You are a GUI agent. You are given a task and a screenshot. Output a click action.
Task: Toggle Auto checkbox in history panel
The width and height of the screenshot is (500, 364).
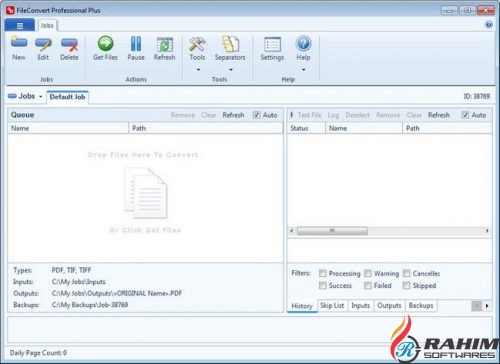pyautogui.click(x=465, y=115)
